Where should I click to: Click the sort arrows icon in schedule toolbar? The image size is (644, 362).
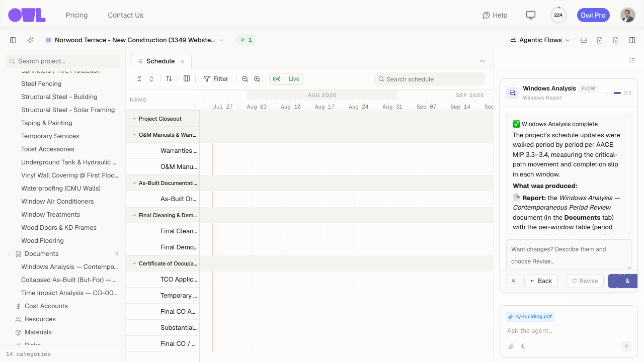point(169,79)
